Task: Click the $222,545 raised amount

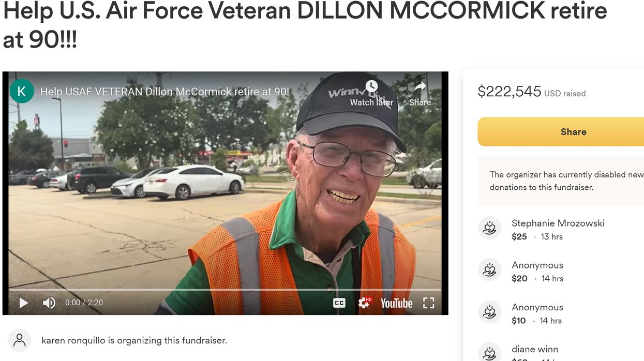Action: point(509,92)
